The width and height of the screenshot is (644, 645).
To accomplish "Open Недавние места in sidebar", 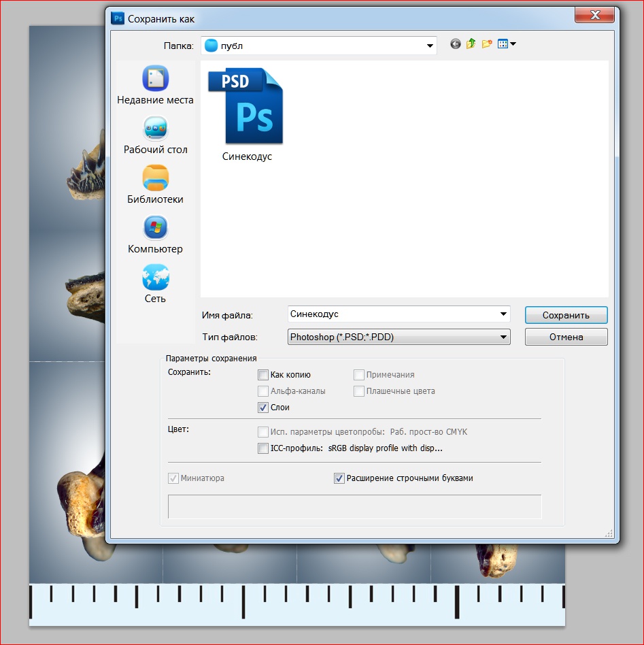I will pos(155,86).
